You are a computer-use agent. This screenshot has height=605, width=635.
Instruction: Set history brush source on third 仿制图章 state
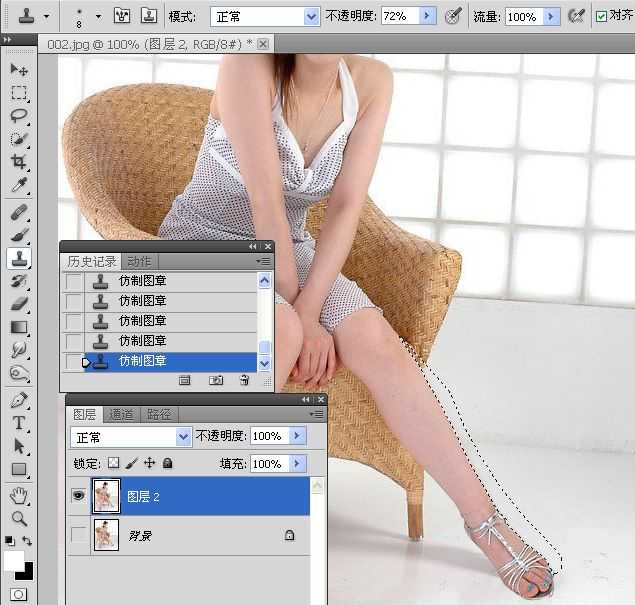pos(74,321)
